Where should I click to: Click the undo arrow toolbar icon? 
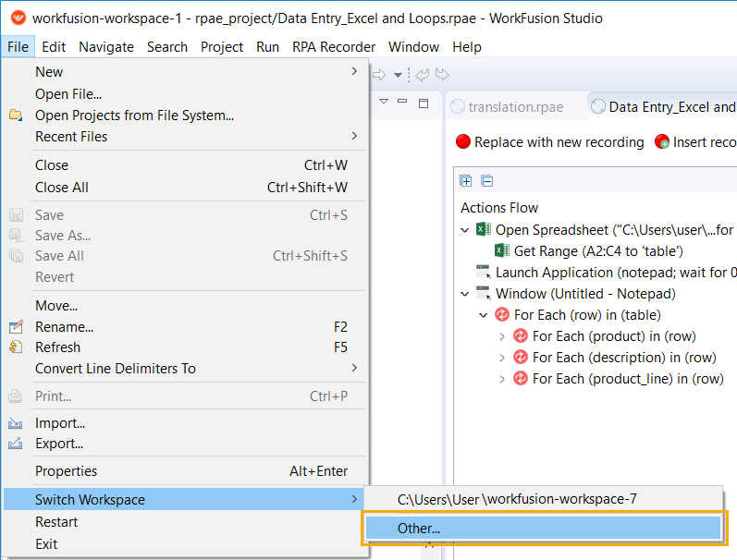click(422, 75)
